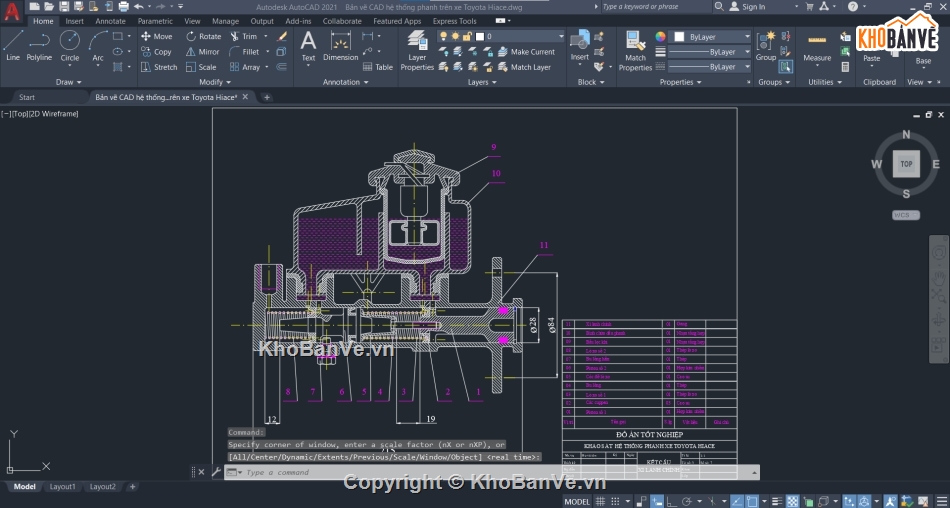Undo the last action

tap(139, 7)
